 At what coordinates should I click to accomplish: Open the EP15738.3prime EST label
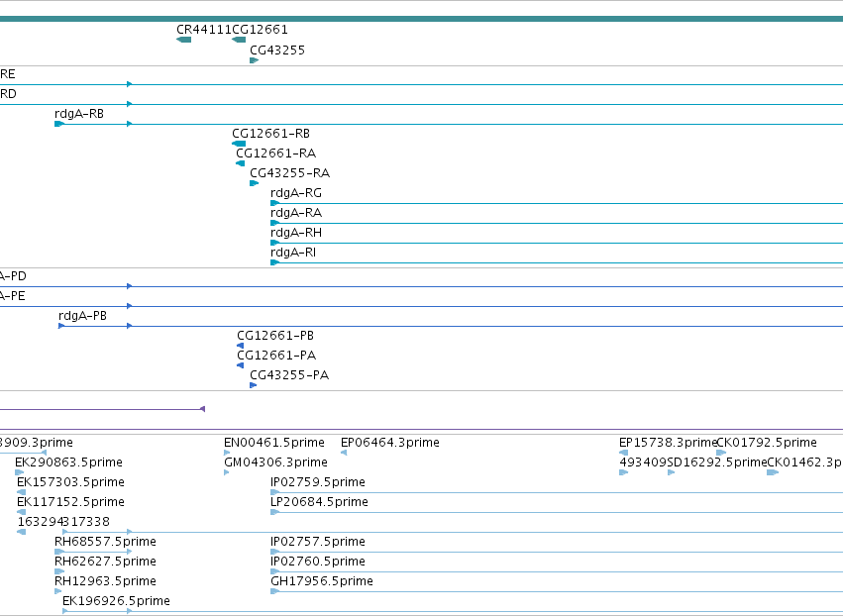pyautogui.click(x=669, y=443)
